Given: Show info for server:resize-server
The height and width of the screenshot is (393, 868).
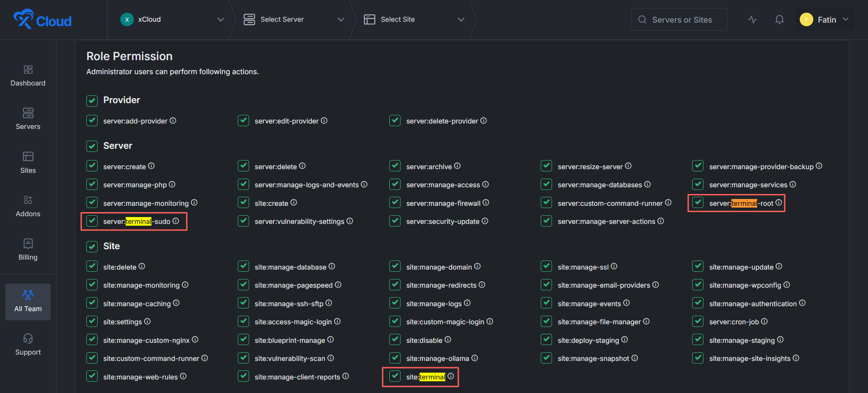Looking at the screenshot, I should (x=628, y=166).
